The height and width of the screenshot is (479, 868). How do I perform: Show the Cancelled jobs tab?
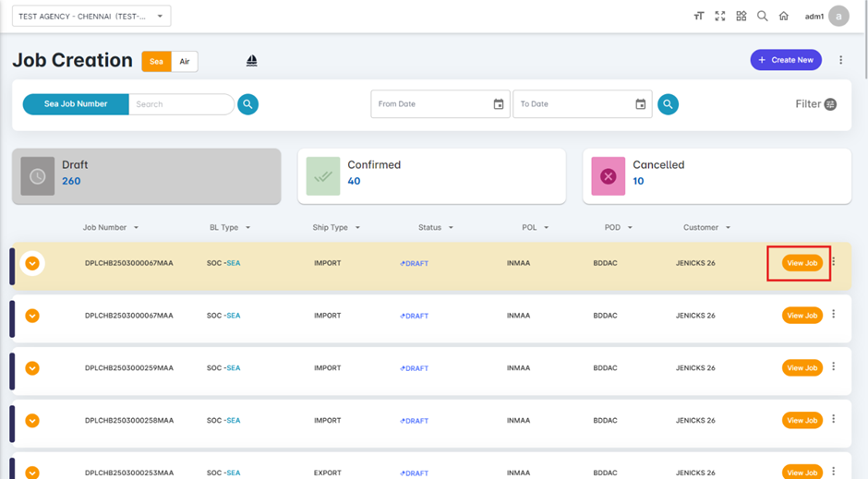tap(717, 174)
